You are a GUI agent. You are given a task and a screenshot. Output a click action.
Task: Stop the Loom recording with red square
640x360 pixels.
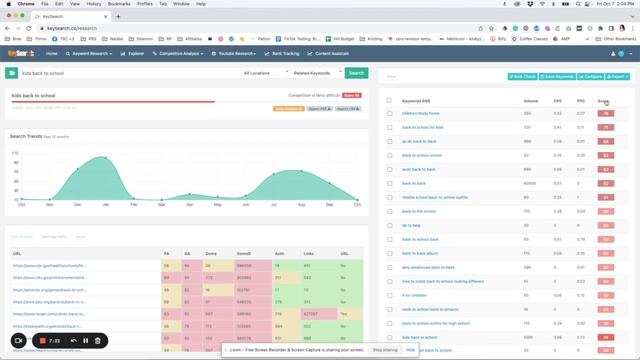tap(42, 340)
